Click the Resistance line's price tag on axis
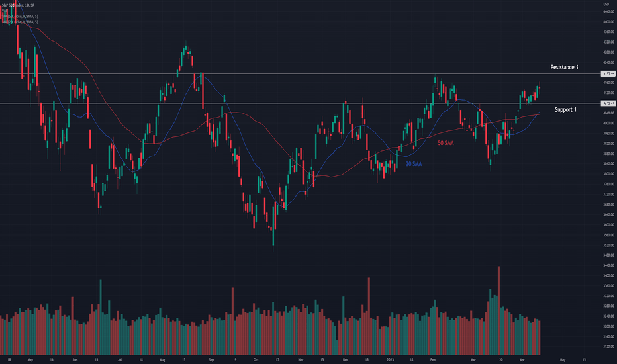 point(608,74)
